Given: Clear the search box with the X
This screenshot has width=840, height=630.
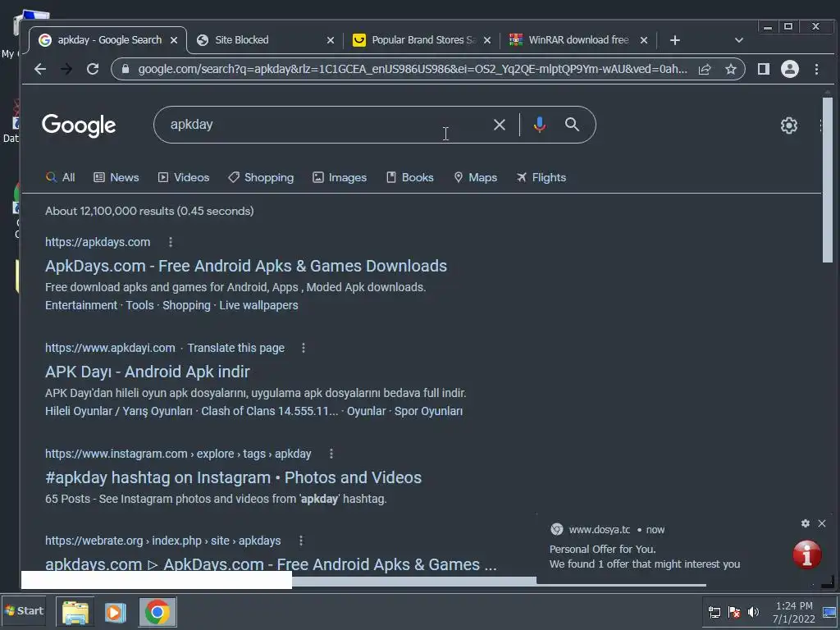Looking at the screenshot, I should point(500,125).
